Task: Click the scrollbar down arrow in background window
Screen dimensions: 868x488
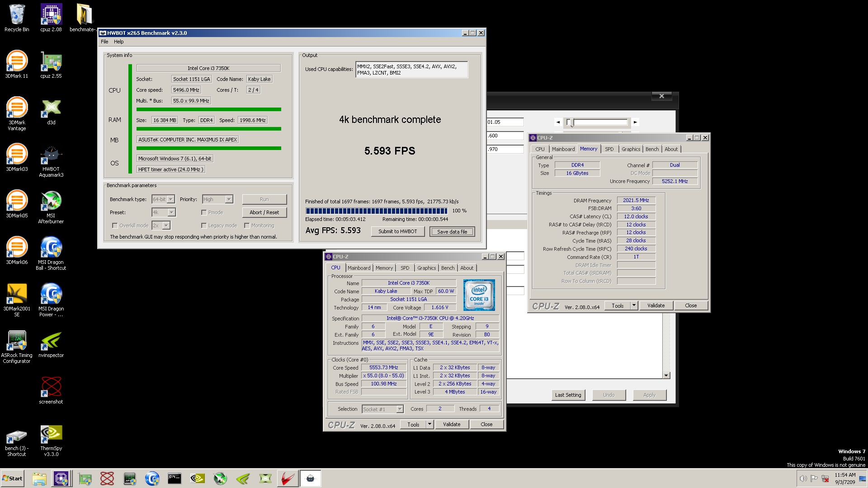Action: [666, 375]
